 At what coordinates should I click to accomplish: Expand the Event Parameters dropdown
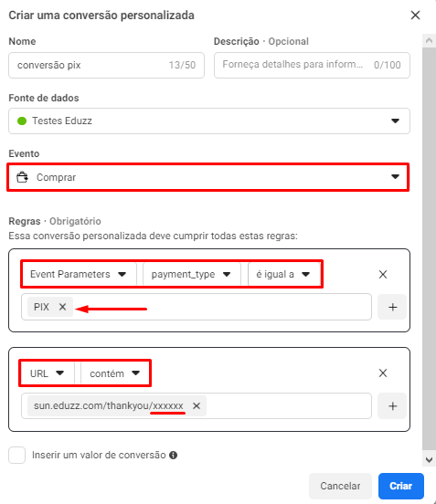(x=79, y=275)
